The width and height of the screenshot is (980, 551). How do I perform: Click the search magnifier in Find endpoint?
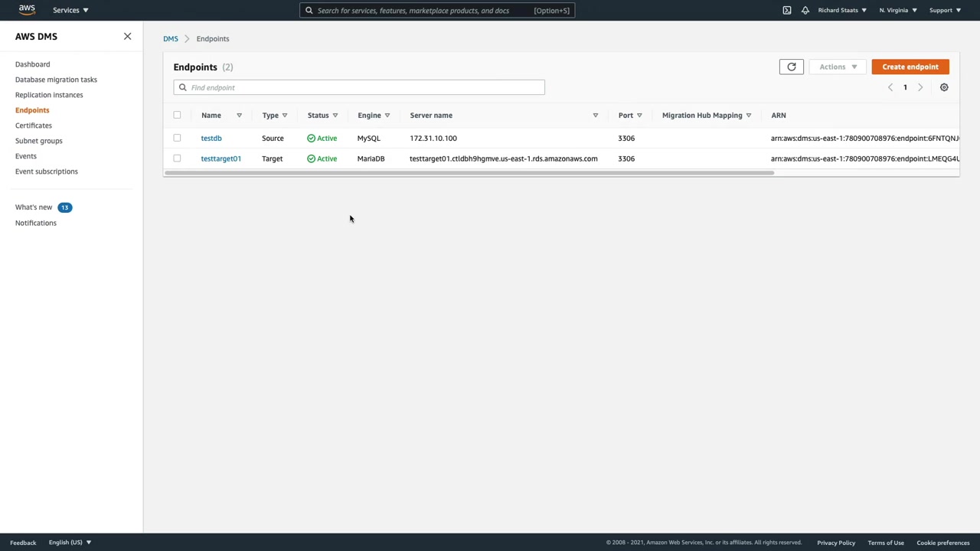tap(182, 87)
